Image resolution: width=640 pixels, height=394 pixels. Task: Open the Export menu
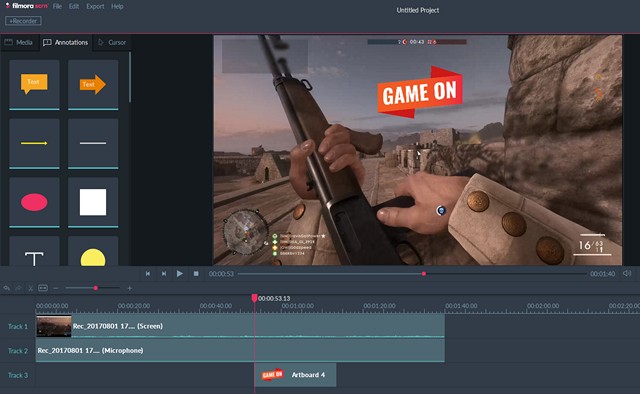pyautogui.click(x=95, y=7)
